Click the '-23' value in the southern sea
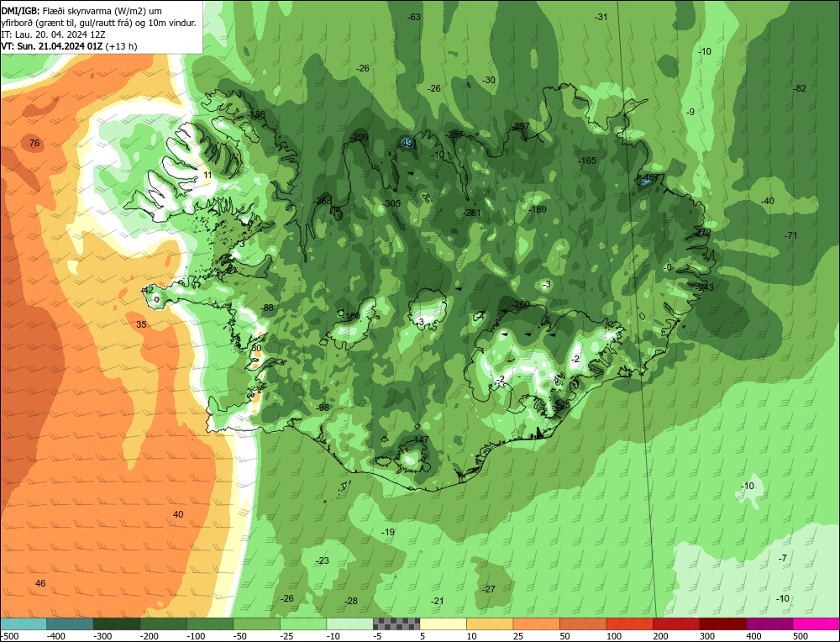Image resolution: width=840 pixels, height=642 pixels. coord(322,561)
